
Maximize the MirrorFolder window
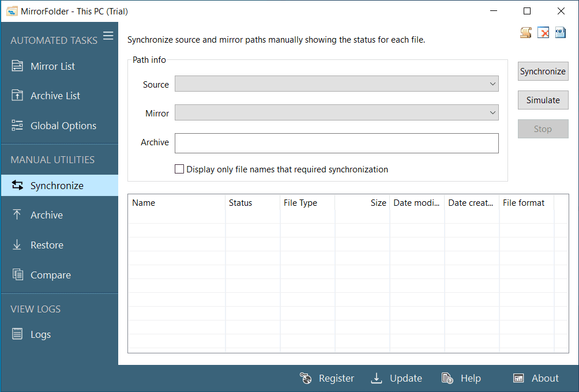(x=527, y=11)
